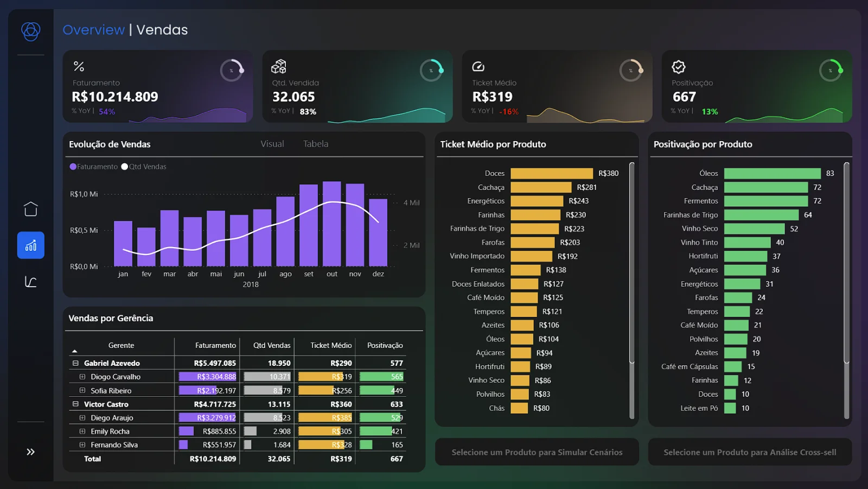Image resolution: width=868 pixels, height=489 pixels.
Task: Toggle the Qtd Vendas legend item
Action: pos(144,167)
